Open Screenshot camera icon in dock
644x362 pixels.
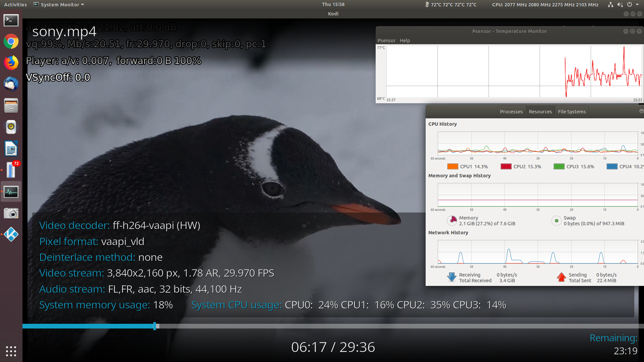(11, 213)
